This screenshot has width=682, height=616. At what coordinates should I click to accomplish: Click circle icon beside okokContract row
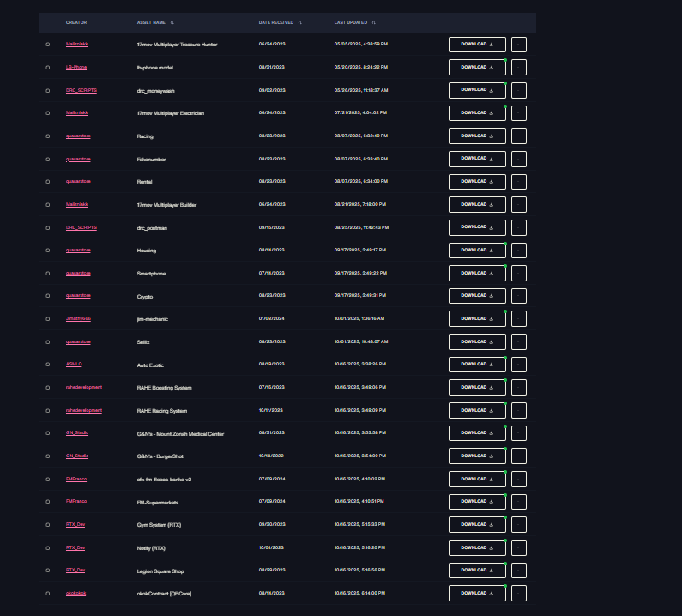coord(48,594)
